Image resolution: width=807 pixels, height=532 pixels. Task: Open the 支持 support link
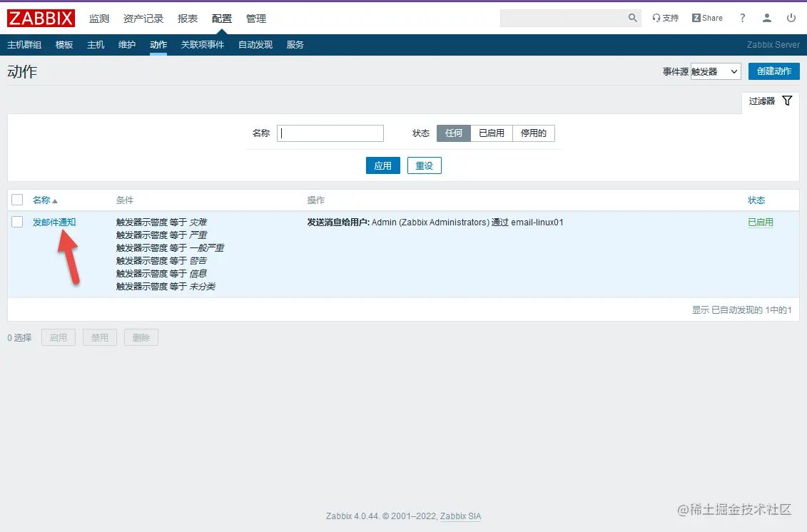[x=666, y=18]
